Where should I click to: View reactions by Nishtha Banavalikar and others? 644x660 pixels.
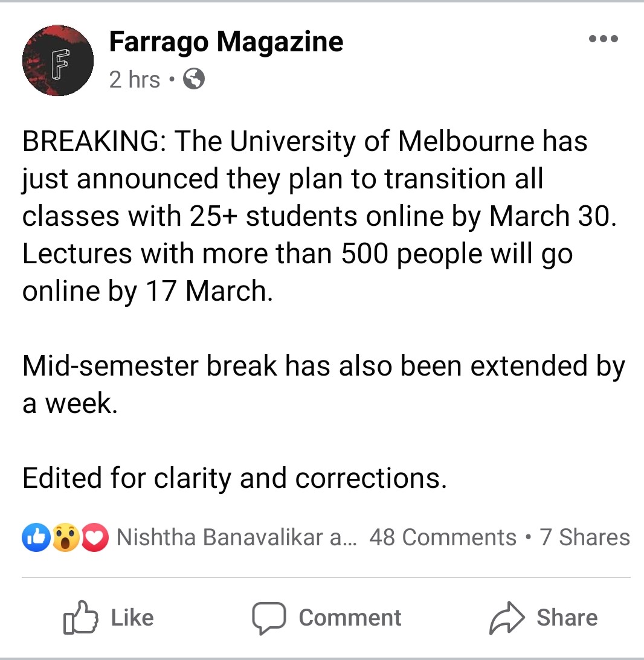pos(236,537)
